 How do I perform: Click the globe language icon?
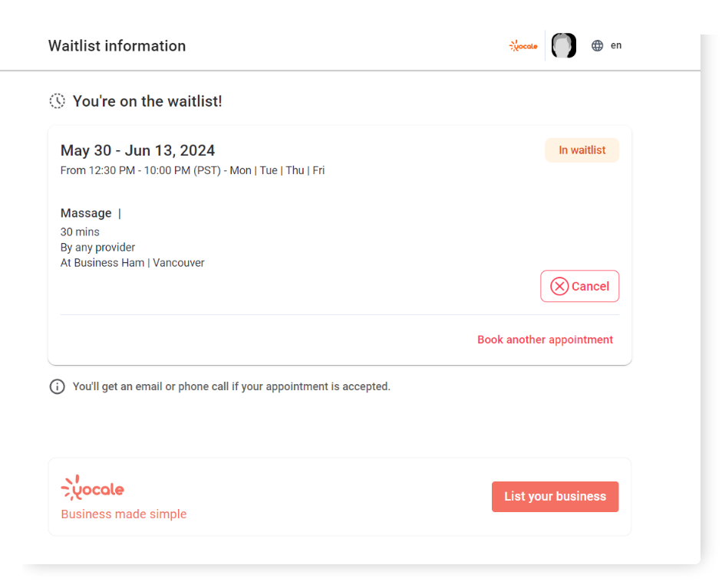(x=597, y=45)
